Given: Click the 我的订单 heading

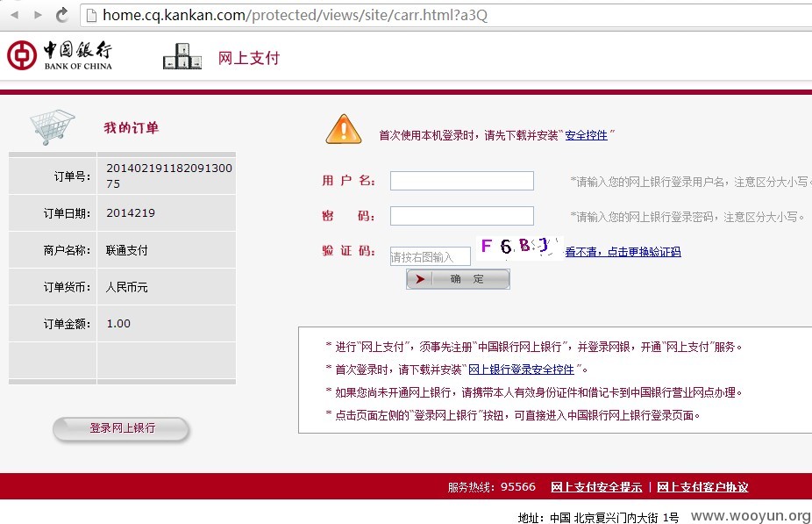Looking at the screenshot, I should click(x=131, y=128).
